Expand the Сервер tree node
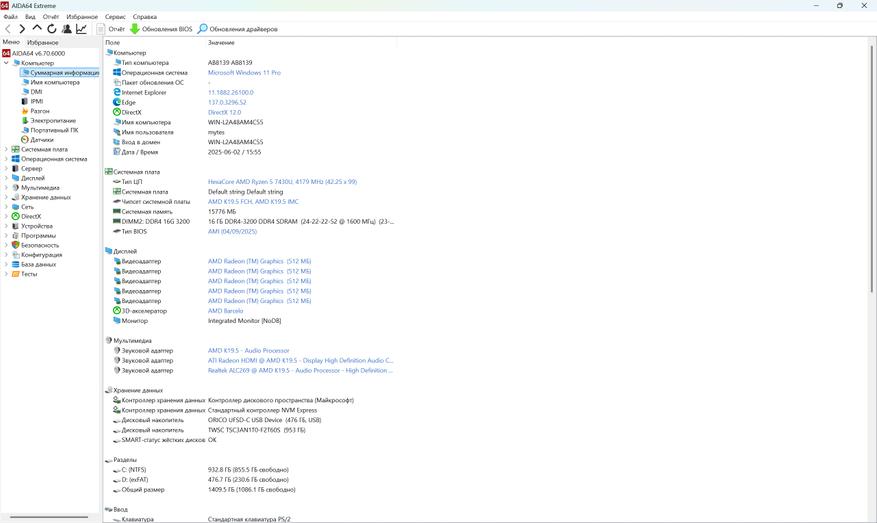This screenshot has height=523, width=877. point(6,168)
